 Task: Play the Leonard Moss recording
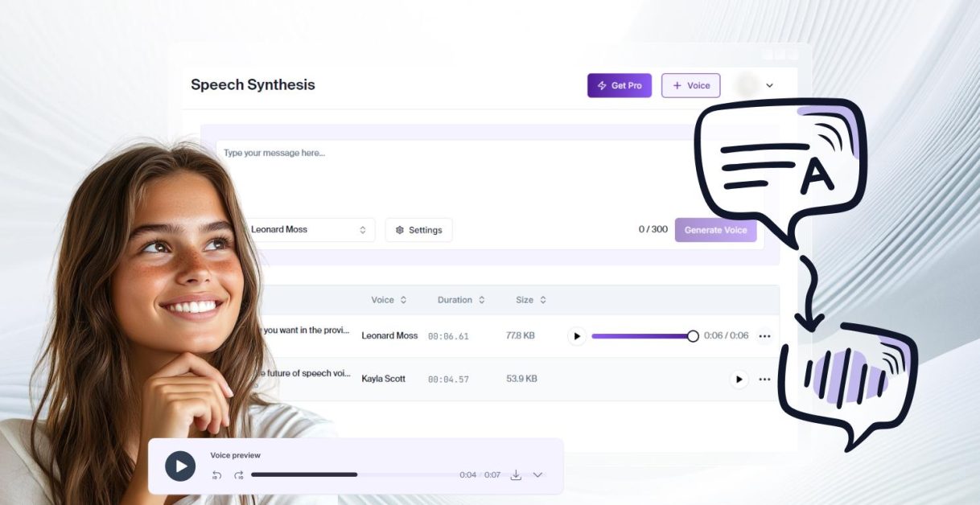click(x=576, y=336)
